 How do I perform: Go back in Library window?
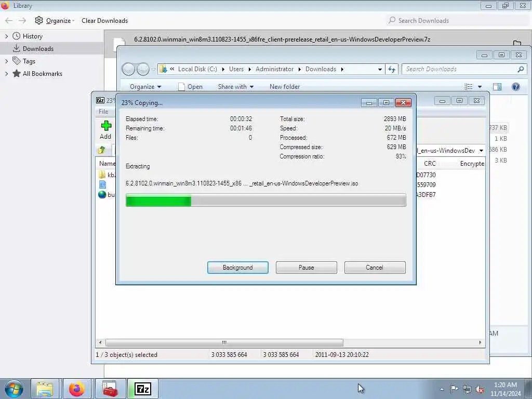(x=9, y=21)
